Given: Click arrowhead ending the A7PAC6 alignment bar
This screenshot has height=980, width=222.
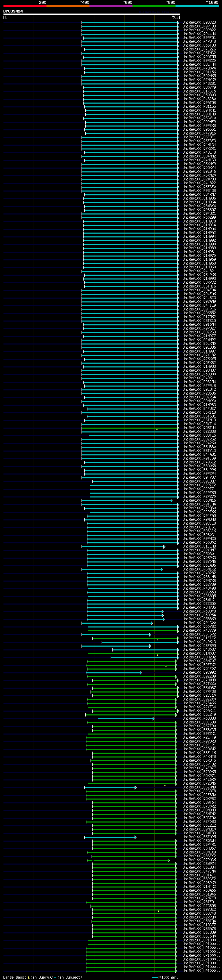Looking at the screenshot, I should click(x=169, y=860).
